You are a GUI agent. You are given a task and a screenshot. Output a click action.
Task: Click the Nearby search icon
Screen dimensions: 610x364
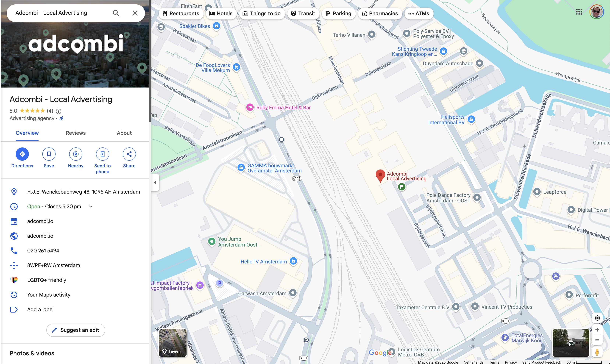coord(76,154)
